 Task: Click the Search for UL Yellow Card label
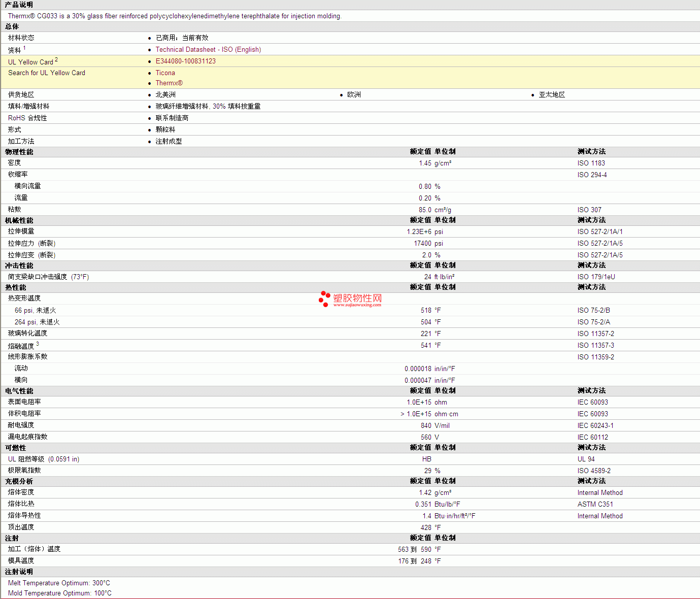pyautogui.click(x=47, y=73)
